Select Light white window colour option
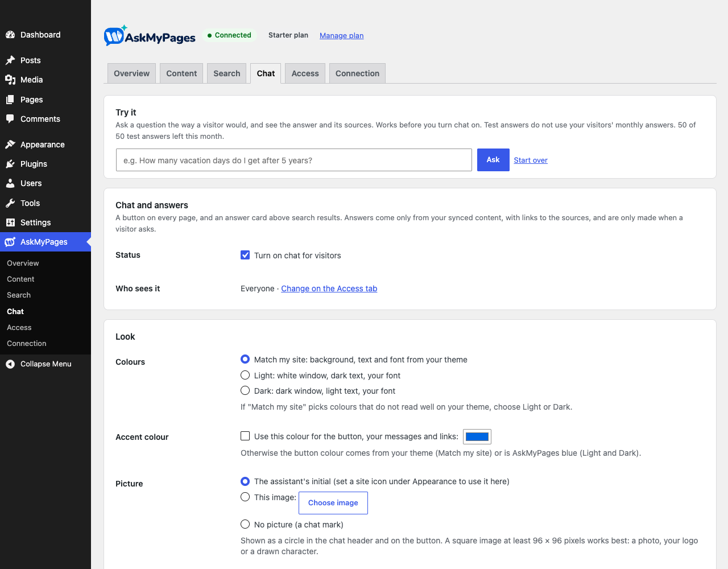Screen dimensions: 728x569 [x=245, y=375]
